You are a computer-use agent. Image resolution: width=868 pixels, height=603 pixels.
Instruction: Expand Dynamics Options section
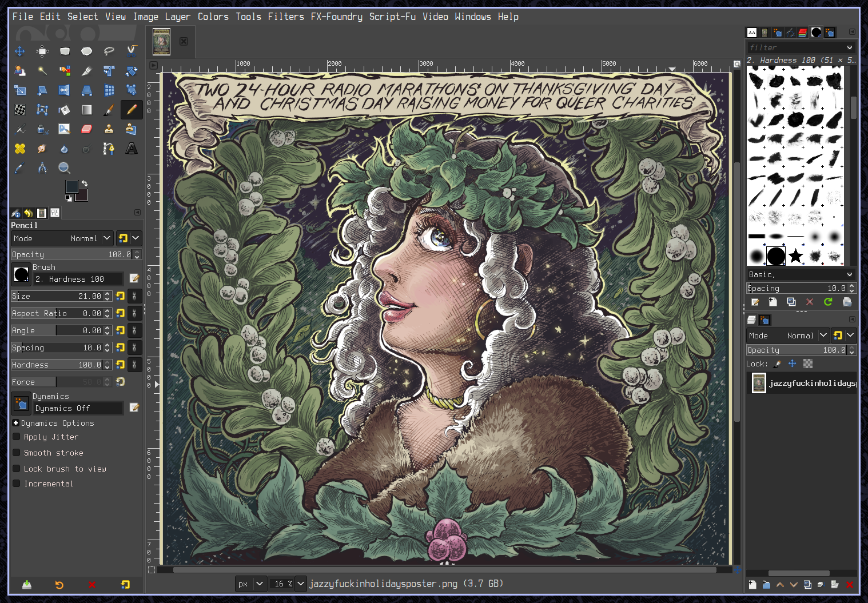tap(15, 423)
